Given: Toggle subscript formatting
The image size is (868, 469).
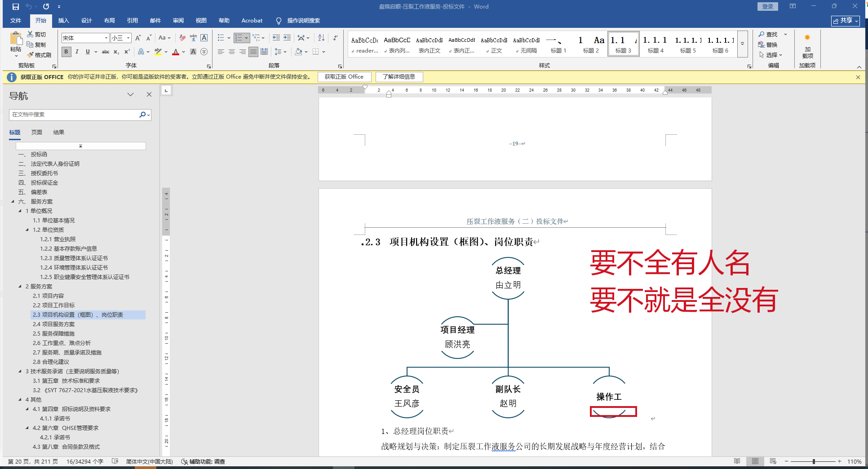Looking at the screenshot, I should (x=116, y=52).
